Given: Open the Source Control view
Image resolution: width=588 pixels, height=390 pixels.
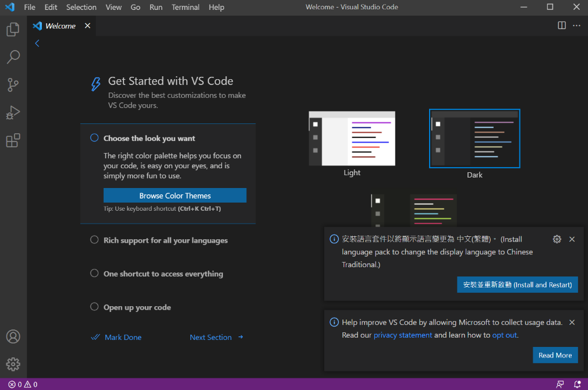Looking at the screenshot, I should 13,85.
